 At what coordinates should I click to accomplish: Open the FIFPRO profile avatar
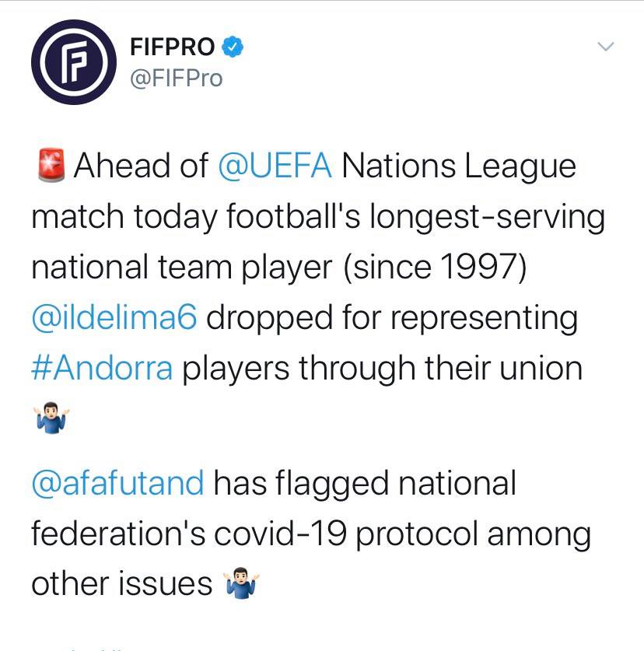tap(74, 62)
